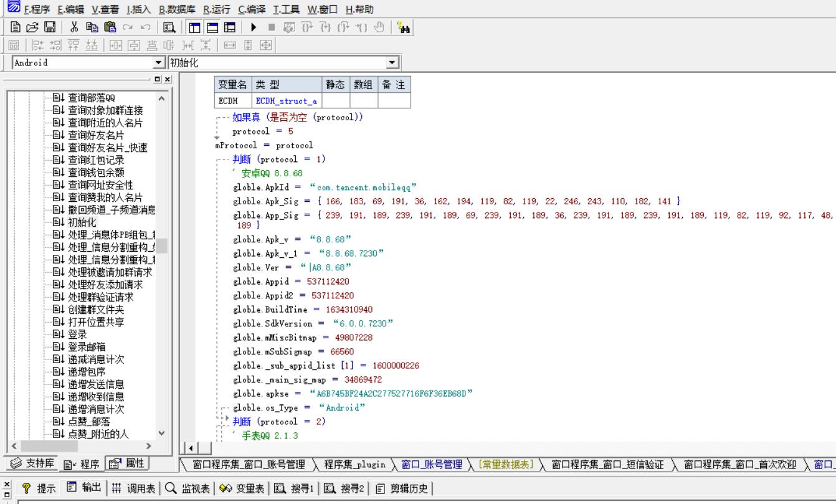Select 查询好友名片 in the tree
Image resolution: width=836 pixels, height=504 pixels.
(96, 135)
